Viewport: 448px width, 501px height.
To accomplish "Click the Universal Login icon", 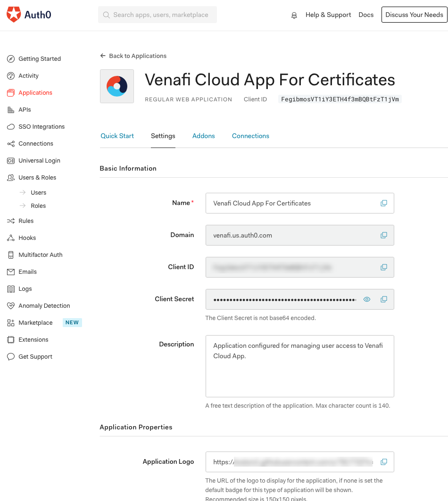I will point(11,160).
